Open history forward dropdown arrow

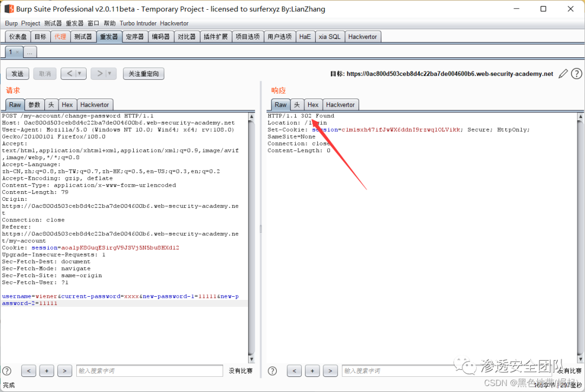click(x=109, y=74)
